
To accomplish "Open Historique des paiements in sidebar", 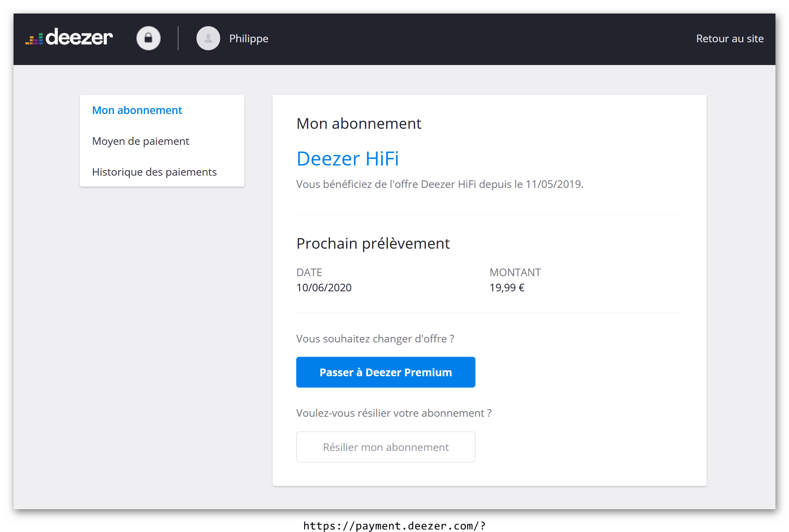I will pos(162,172).
